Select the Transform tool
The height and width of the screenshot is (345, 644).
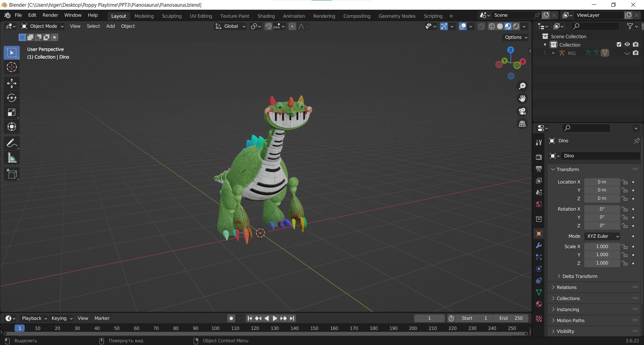coord(12,127)
